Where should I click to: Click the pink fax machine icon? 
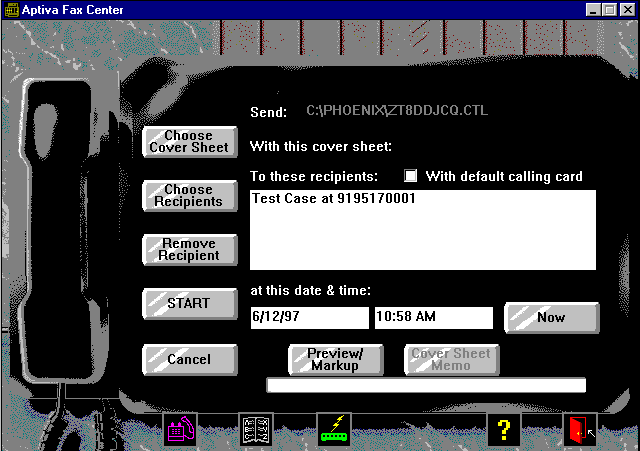click(x=181, y=430)
